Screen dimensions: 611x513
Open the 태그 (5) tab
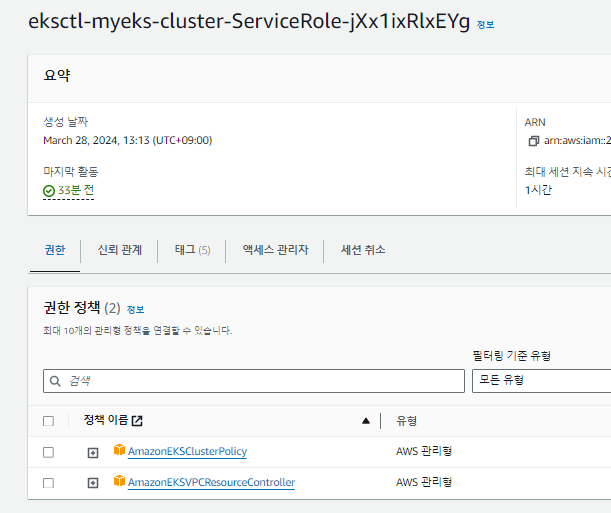click(x=191, y=250)
